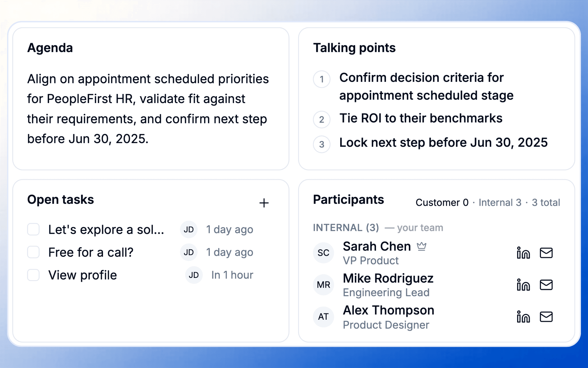588x368 pixels.
Task: Tick the "Free for a call?" checkbox
Action: 34,252
